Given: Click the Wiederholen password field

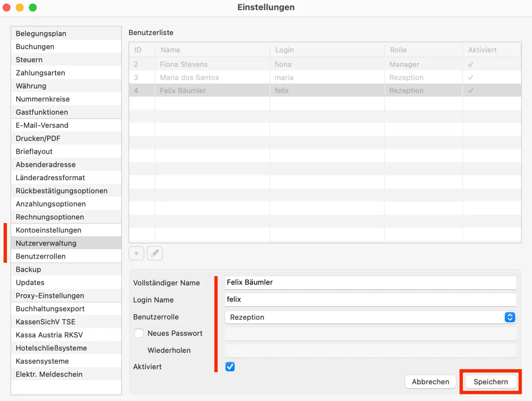Looking at the screenshot, I should (370, 351).
